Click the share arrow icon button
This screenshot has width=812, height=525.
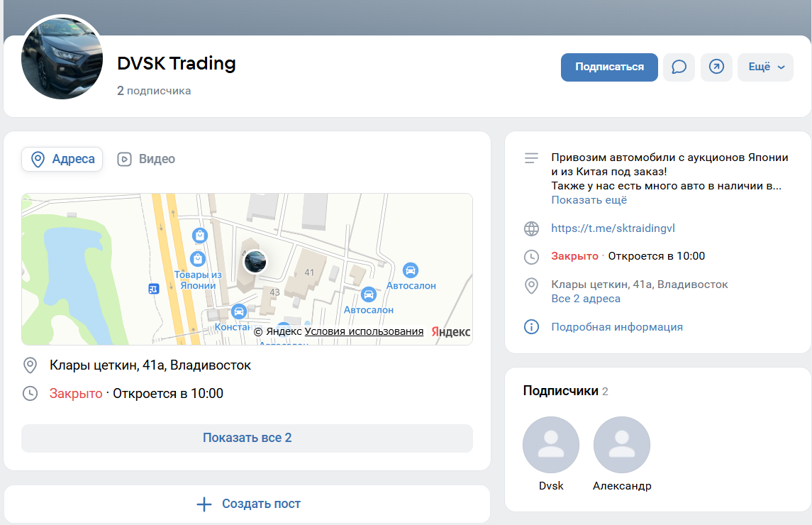716,67
